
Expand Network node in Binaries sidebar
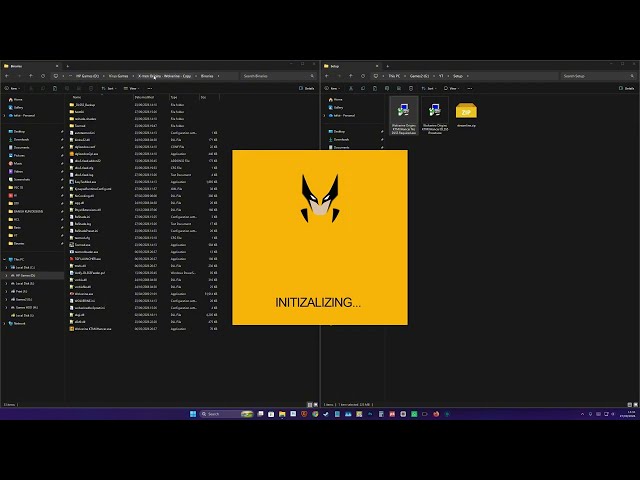point(4,323)
